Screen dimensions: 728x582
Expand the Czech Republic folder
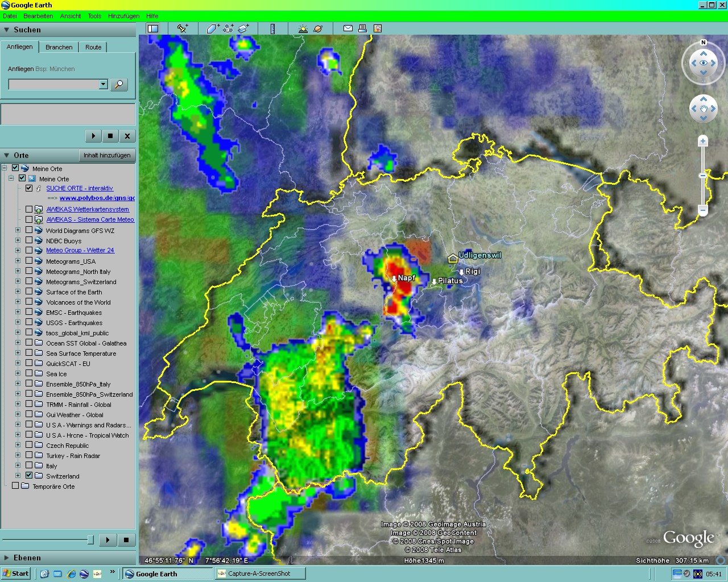click(18, 445)
